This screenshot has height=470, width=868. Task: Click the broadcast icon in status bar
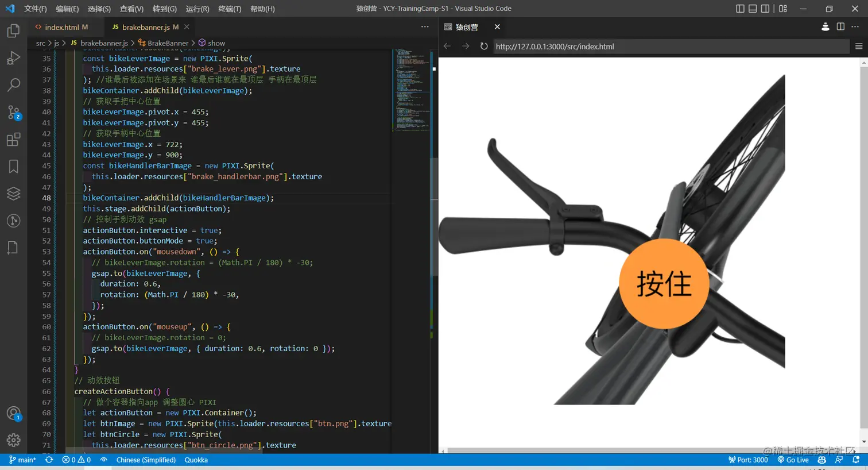coord(103,460)
